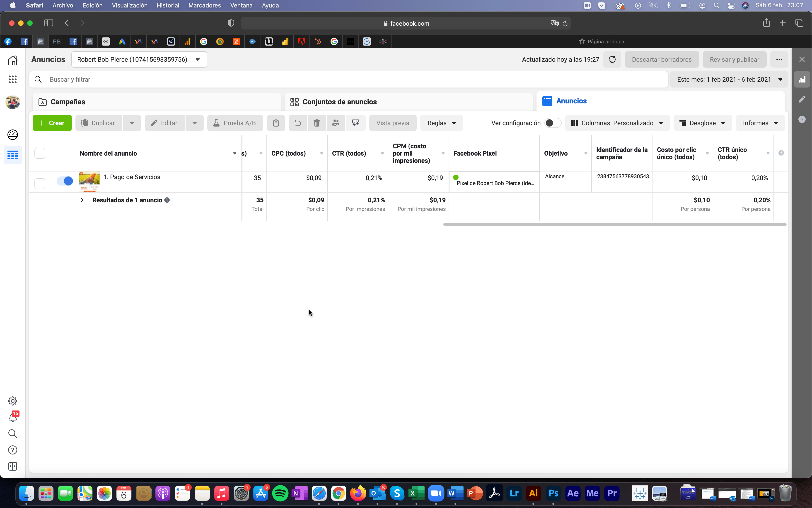812x508 pixels.
Task: Open the help question mark icon
Action: point(13,450)
